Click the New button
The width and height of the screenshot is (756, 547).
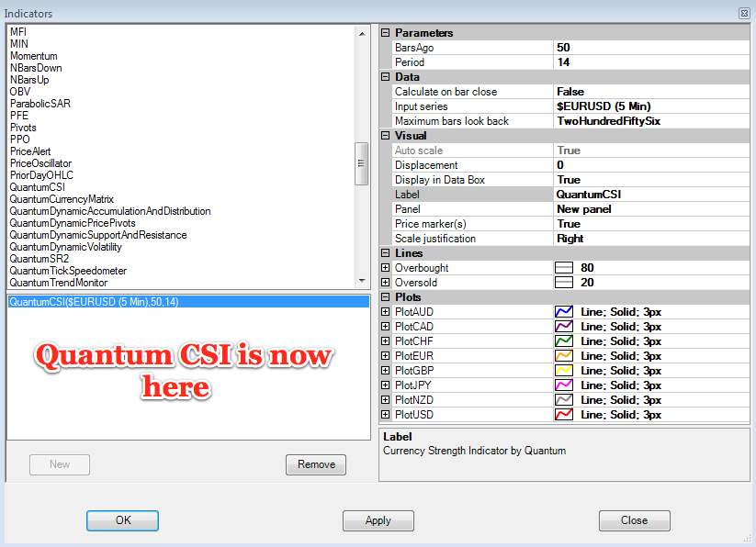click(60, 464)
